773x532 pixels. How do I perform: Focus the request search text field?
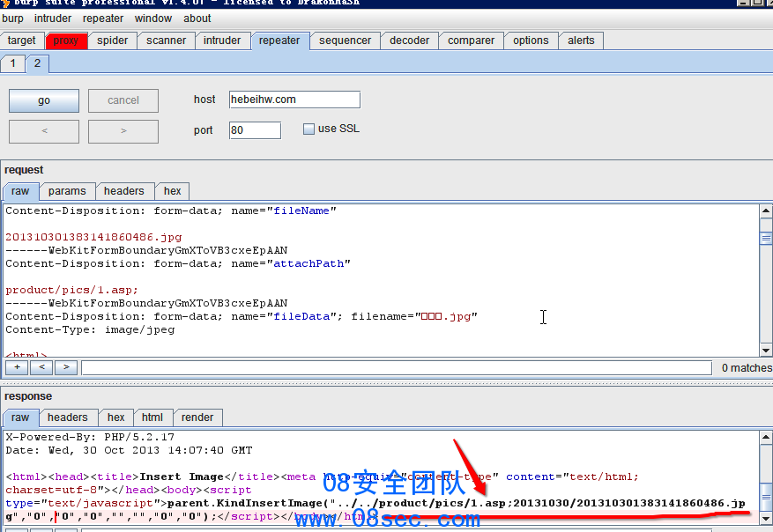397,368
